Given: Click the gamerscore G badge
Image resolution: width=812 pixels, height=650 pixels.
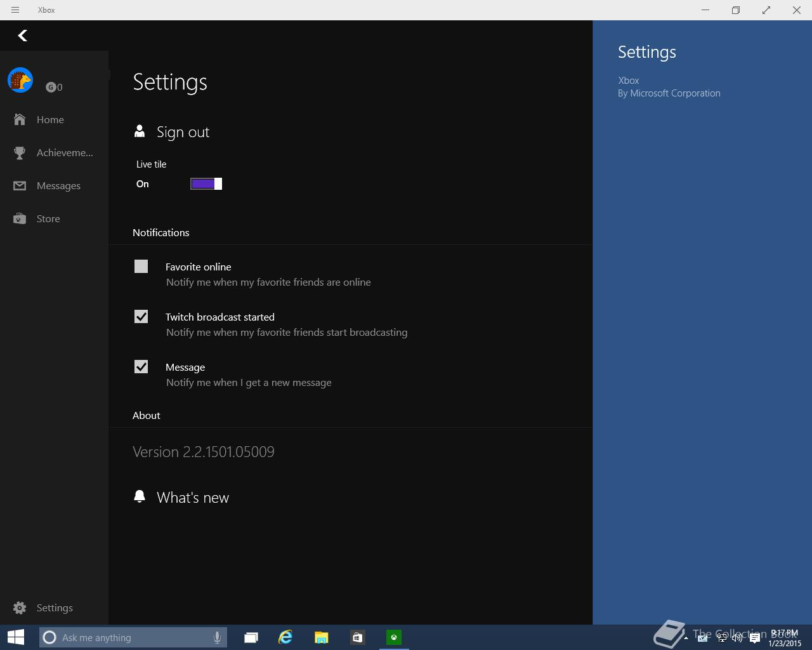Looking at the screenshot, I should pyautogui.click(x=51, y=88).
